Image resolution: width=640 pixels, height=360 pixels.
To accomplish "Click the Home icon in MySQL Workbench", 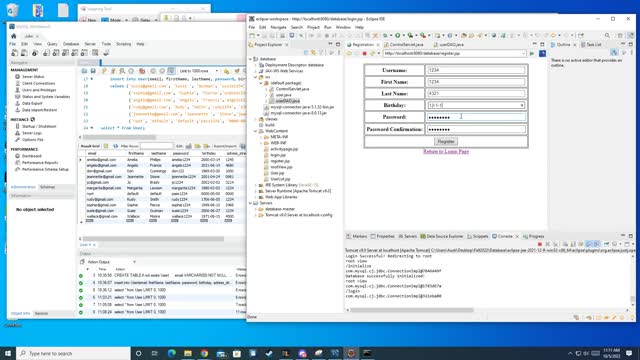I will pyautogui.click(x=13, y=36).
